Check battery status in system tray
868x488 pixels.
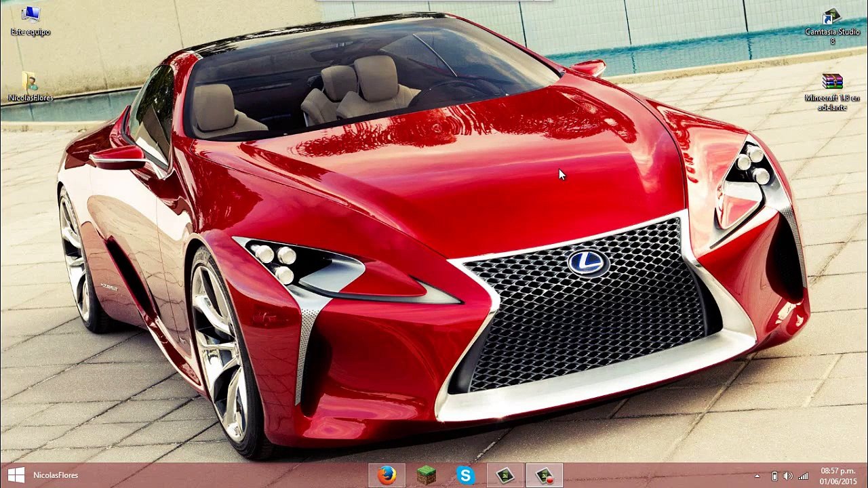coord(774,476)
